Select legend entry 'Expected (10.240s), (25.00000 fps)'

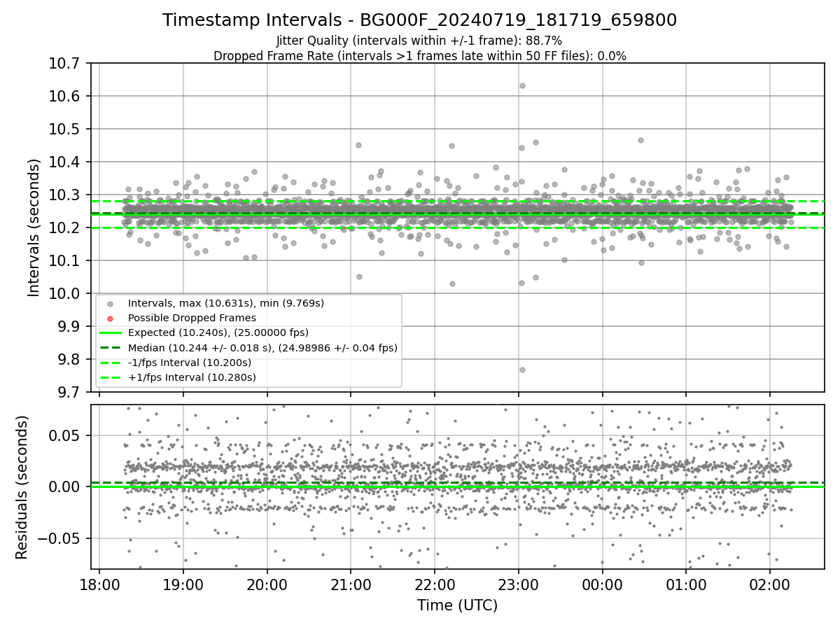point(218,333)
